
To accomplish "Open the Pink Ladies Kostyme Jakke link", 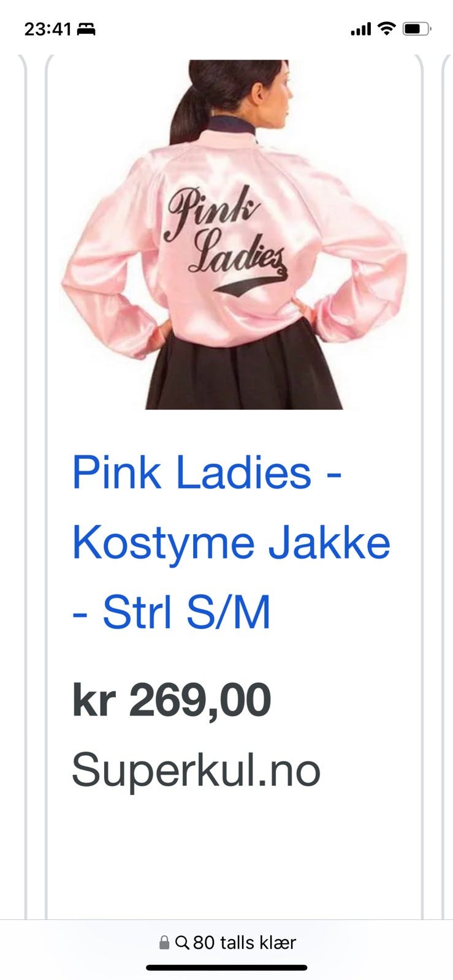I will (231, 543).
